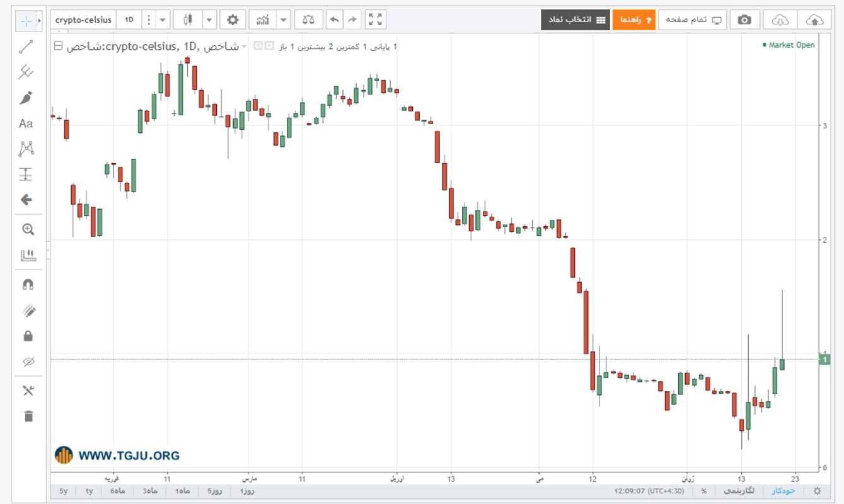Select the long/short position measurement tool
This screenshot has height=504, width=844.
26,175
